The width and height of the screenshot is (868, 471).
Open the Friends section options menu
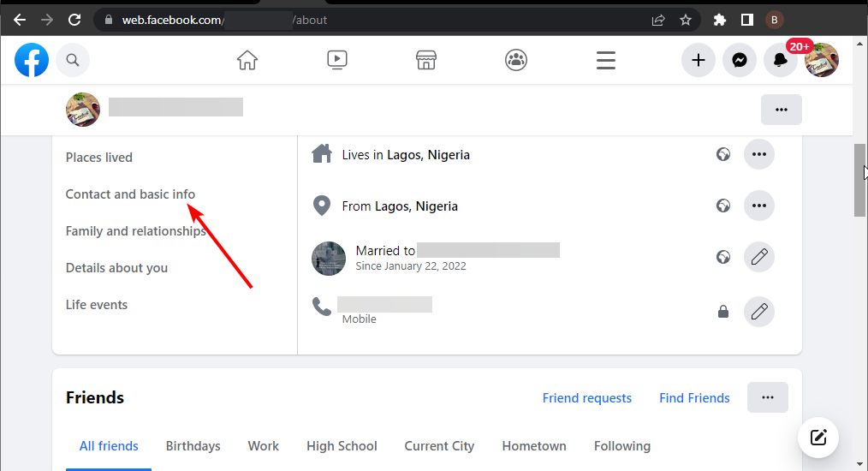click(767, 397)
